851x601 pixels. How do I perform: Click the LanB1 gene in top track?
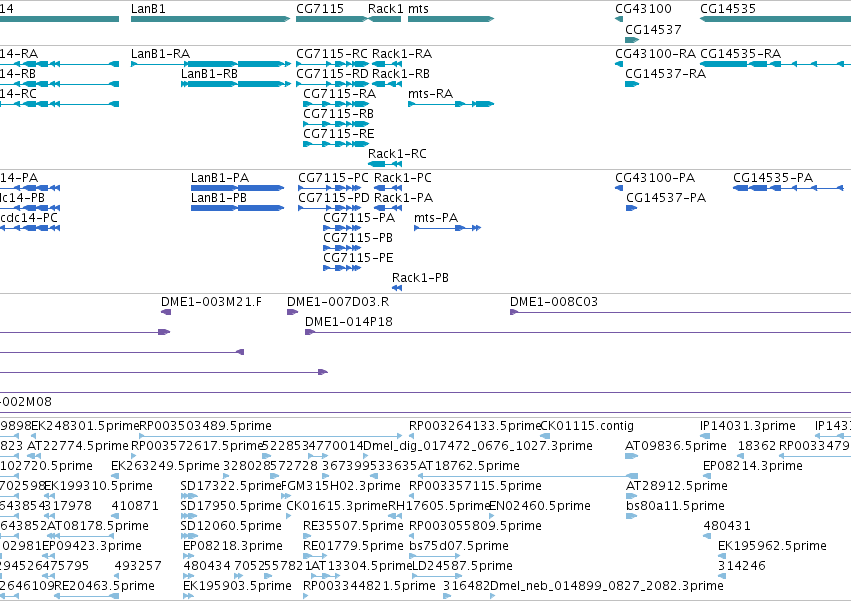[211, 19]
